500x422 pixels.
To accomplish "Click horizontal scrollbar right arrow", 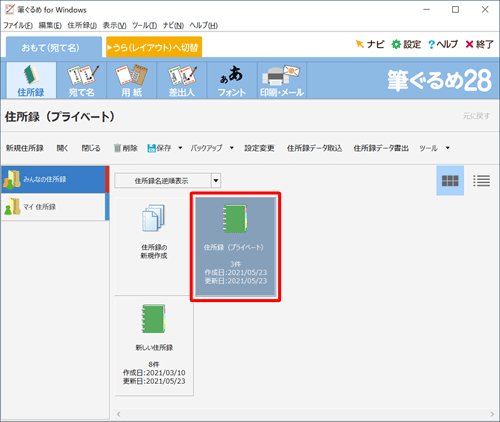I will [492, 414].
